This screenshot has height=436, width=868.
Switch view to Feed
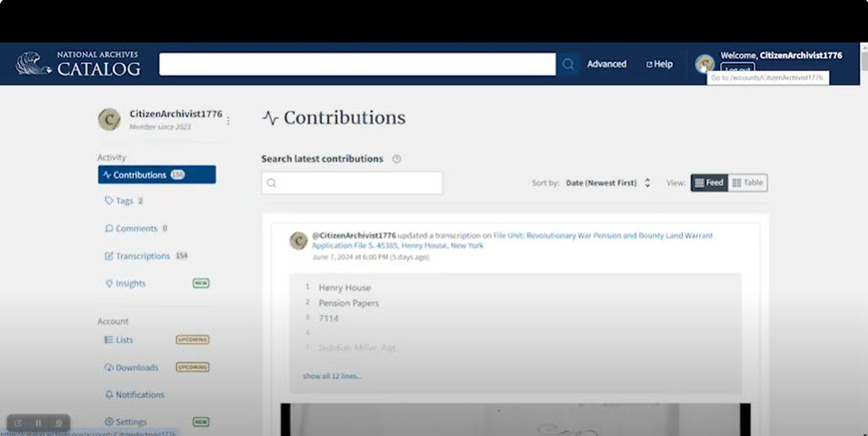(x=709, y=182)
